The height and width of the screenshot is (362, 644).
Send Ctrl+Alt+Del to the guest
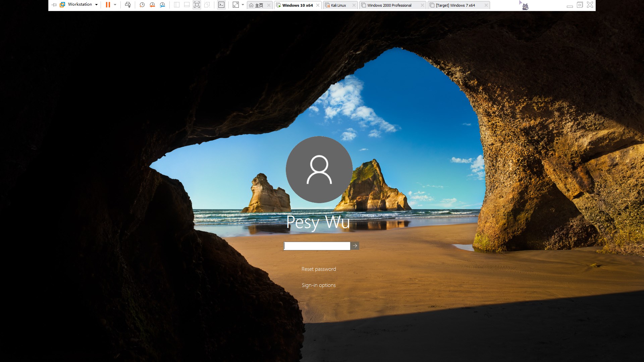pos(128,5)
